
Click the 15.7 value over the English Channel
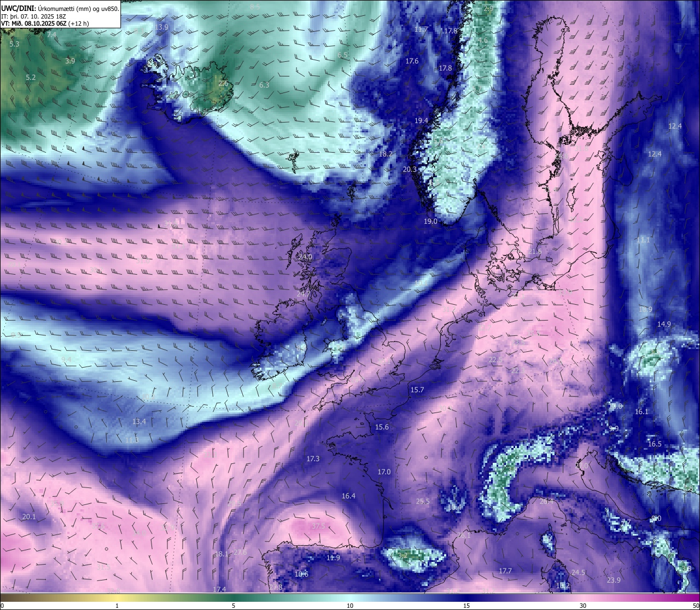tap(417, 390)
